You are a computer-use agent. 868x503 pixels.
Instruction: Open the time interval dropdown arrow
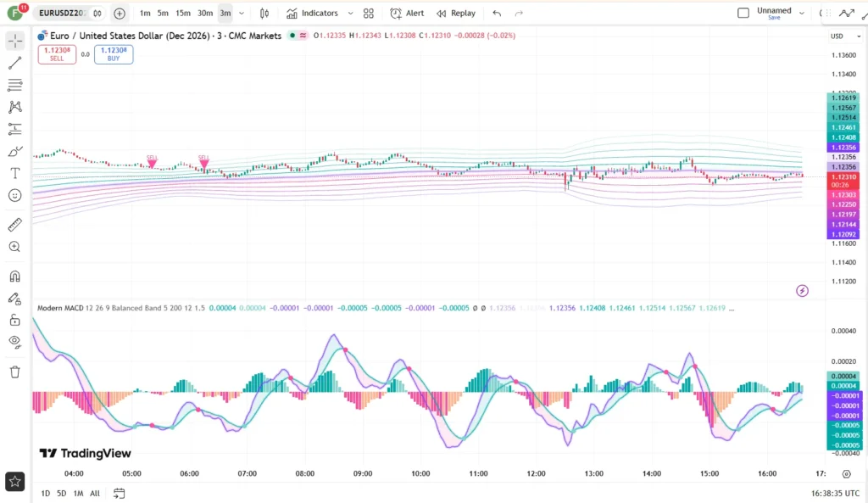[242, 14]
